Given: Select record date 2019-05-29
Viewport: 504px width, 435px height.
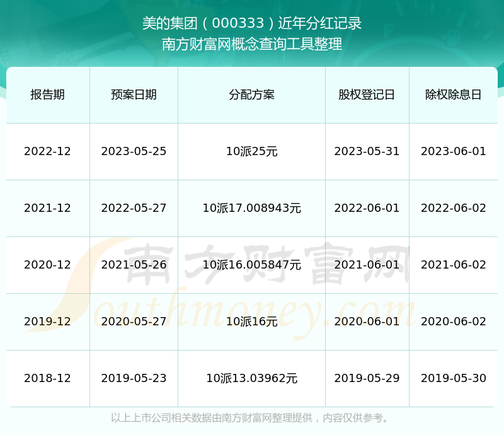Looking at the screenshot, I should tap(367, 378).
